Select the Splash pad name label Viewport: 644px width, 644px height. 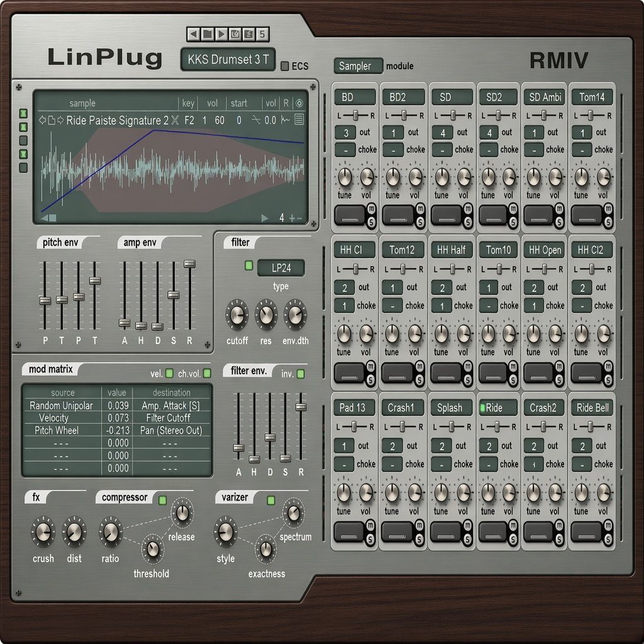tap(451, 408)
